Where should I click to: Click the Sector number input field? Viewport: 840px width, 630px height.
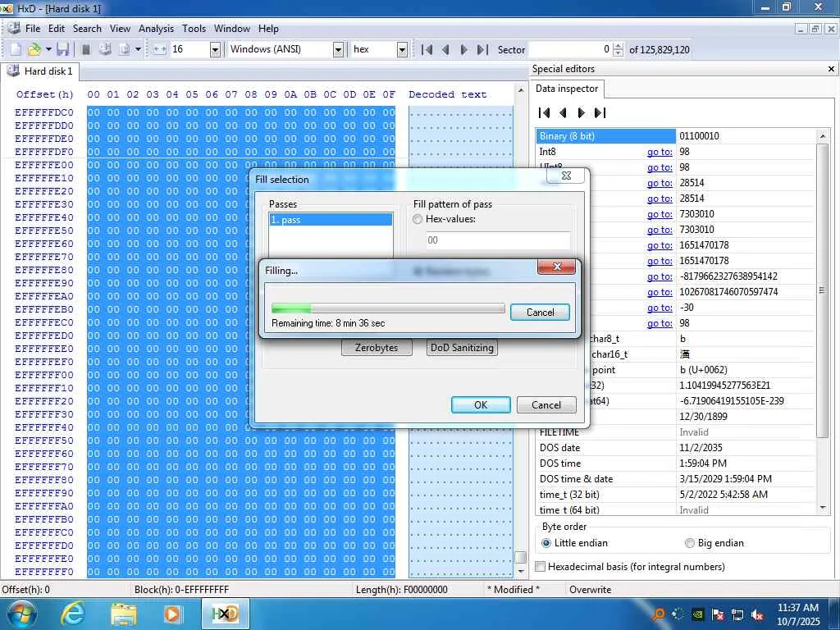pyautogui.click(x=570, y=50)
